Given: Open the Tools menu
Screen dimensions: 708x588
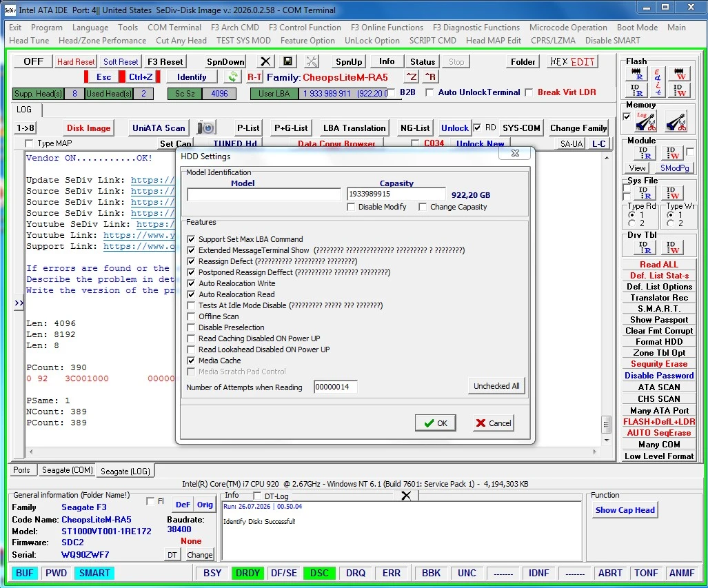Looking at the screenshot, I should [x=128, y=28].
